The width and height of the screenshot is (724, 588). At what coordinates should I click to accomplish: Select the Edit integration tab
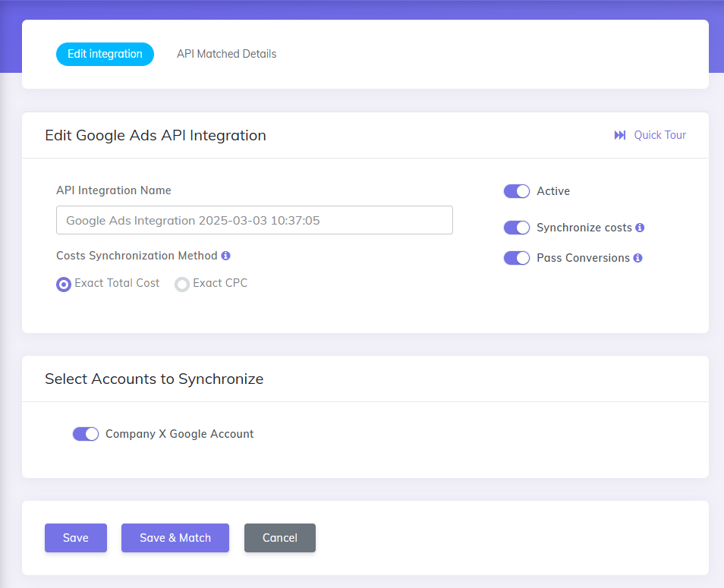coord(105,54)
